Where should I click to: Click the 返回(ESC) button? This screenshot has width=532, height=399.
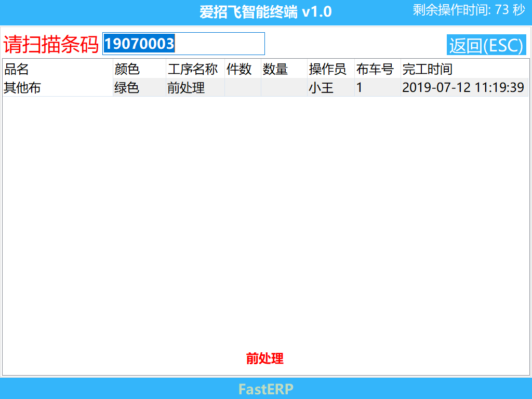486,45
